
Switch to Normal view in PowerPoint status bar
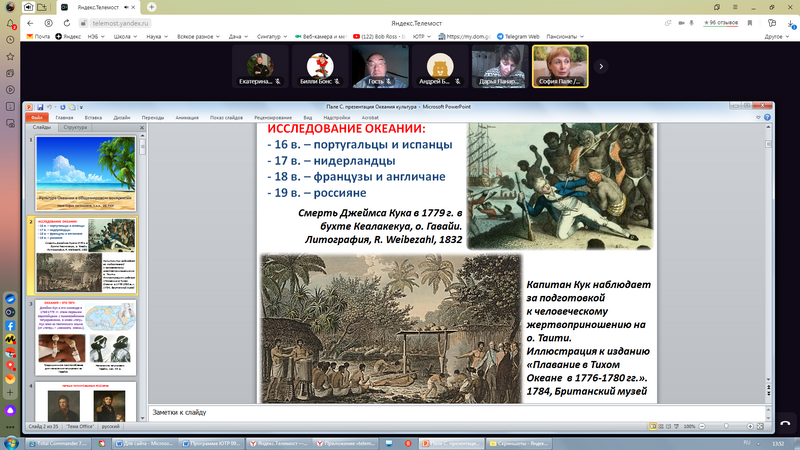coord(653,426)
